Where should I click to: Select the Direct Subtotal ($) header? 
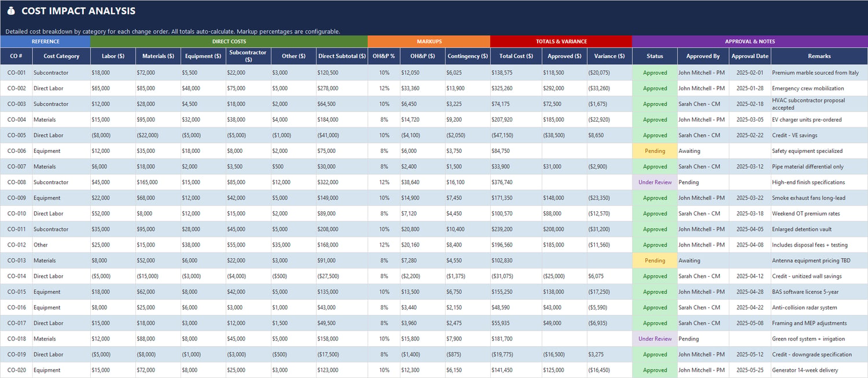tap(342, 56)
